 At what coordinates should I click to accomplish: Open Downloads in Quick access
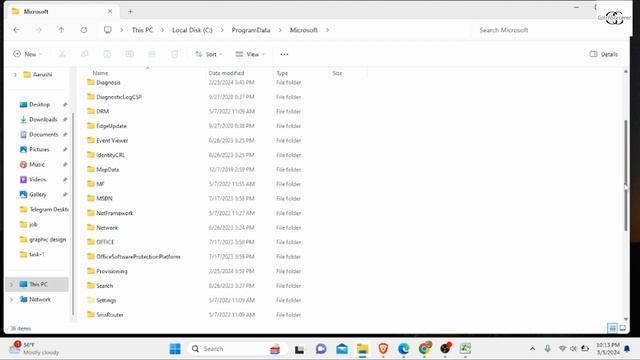coord(43,119)
